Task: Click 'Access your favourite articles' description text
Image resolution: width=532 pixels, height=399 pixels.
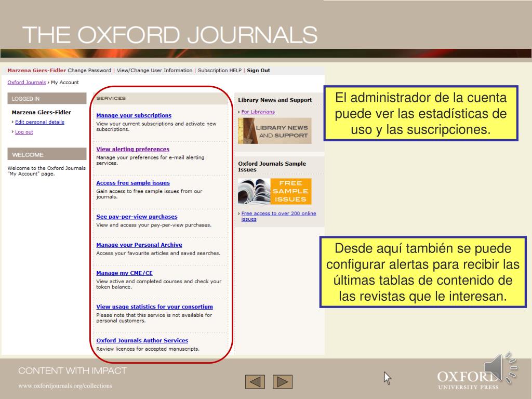Action: [x=158, y=253]
